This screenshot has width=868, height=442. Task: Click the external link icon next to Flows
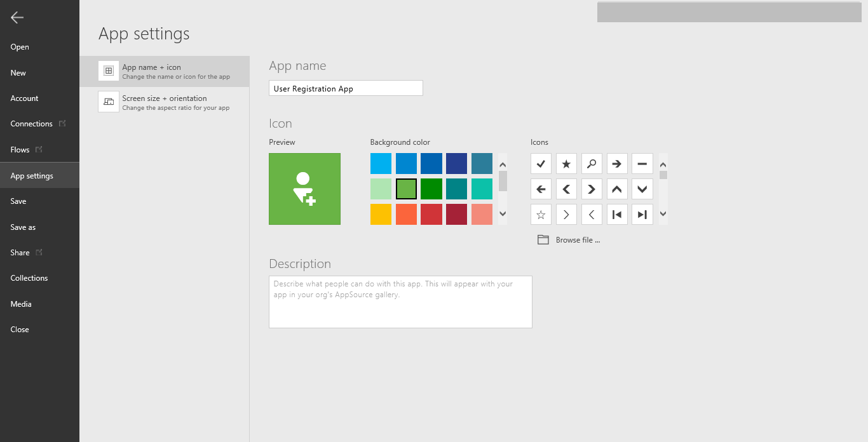(x=39, y=149)
